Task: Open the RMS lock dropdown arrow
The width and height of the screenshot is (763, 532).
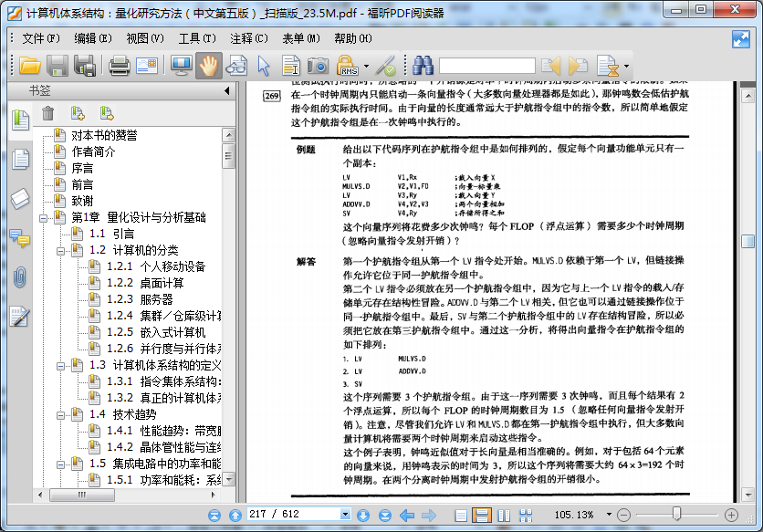Action: (366, 67)
